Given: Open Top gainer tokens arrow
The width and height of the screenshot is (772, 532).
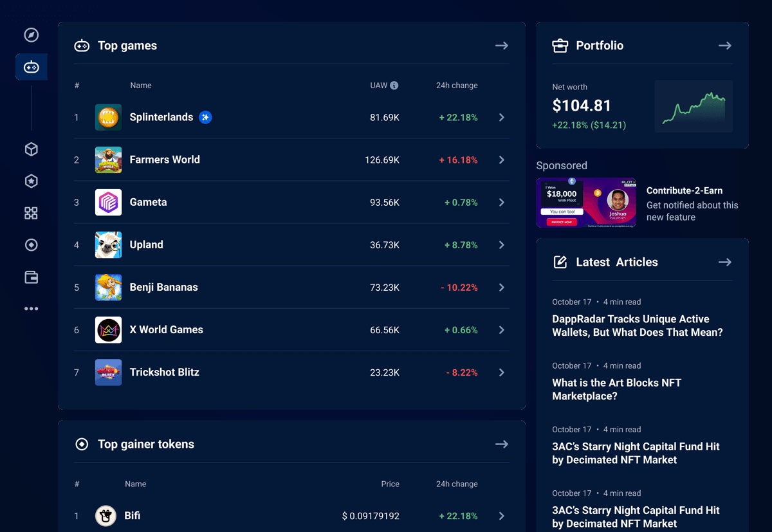Looking at the screenshot, I should pyautogui.click(x=502, y=444).
